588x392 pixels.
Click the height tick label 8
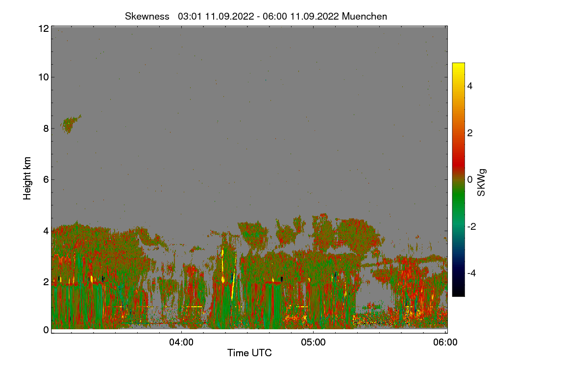(46, 128)
